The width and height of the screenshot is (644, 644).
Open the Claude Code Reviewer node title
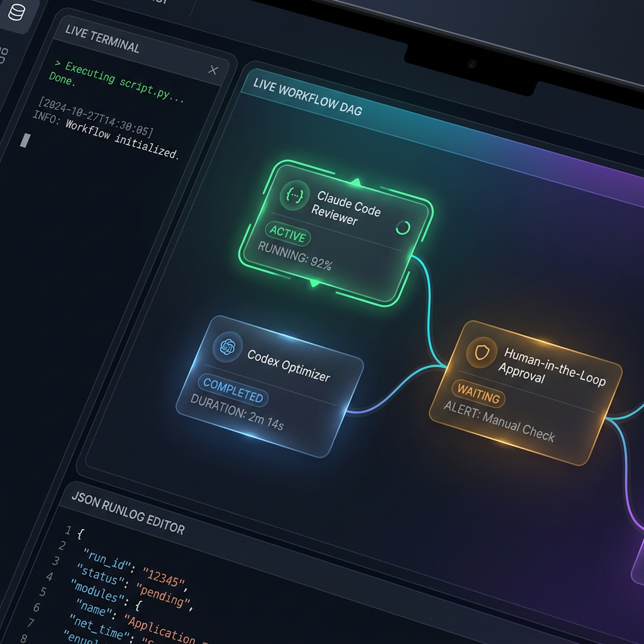(x=346, y=208)
